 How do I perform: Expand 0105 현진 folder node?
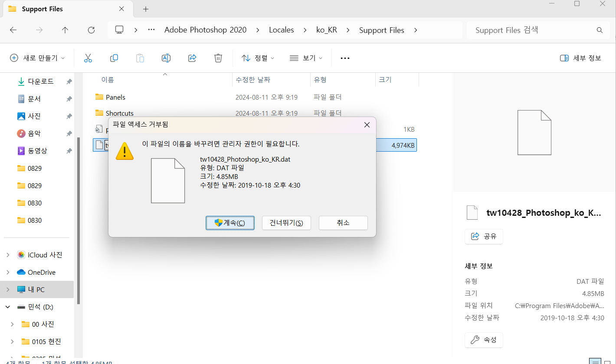point(12,341)
